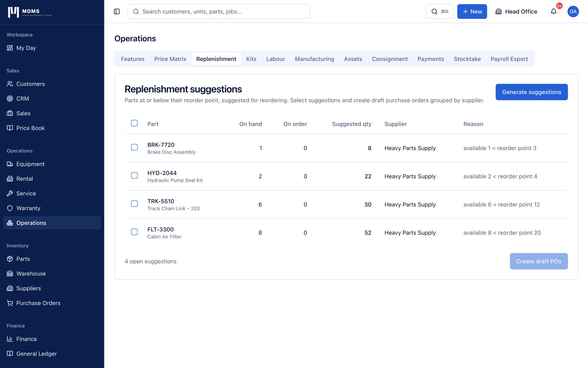Click the Rental building icon

(x=10, y=179)
